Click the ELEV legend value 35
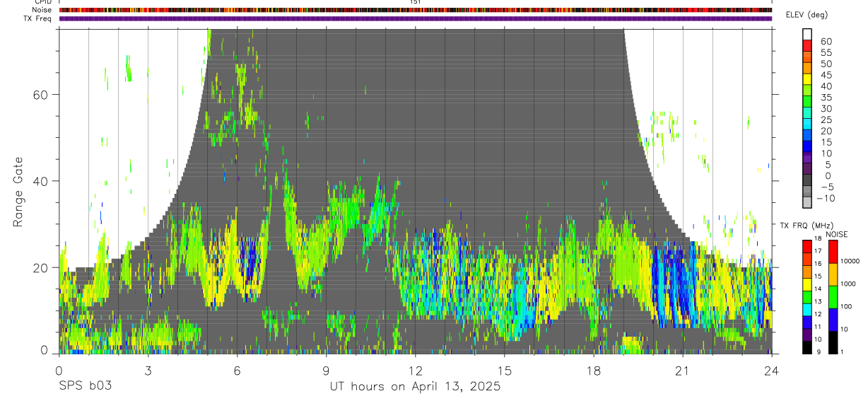This screenshot has width=868, height=401. tap(826, 98)
